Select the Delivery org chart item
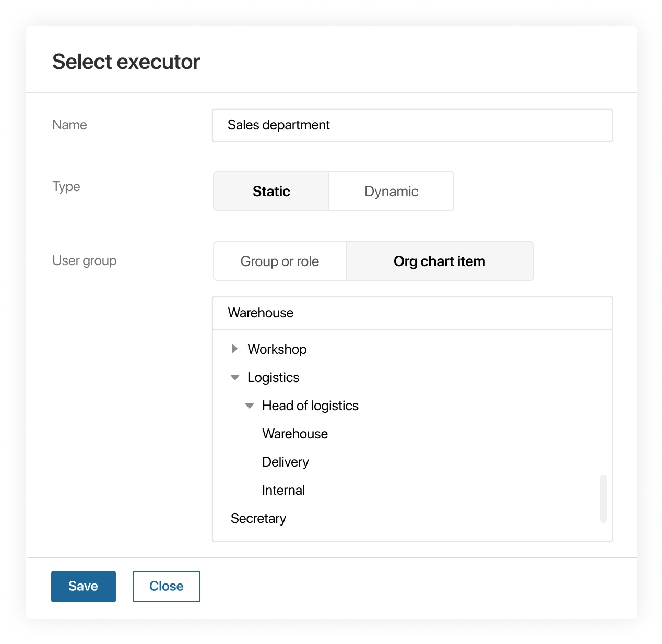662x644 pixels. [x=286, y=462]
